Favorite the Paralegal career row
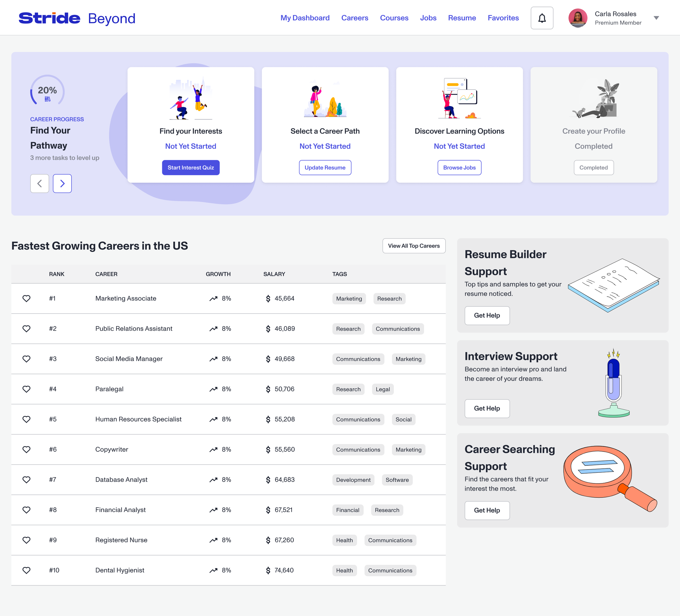Image resolution: width=680 pixels, height=616 pixels. point(26,389)
